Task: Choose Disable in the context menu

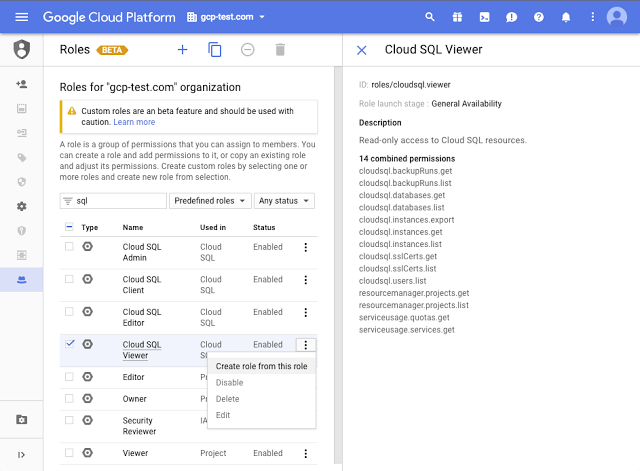Action: [x=262, y=382]
